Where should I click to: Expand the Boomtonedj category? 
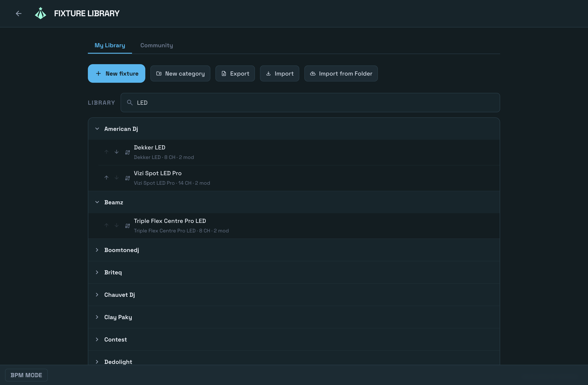point(294,250)
